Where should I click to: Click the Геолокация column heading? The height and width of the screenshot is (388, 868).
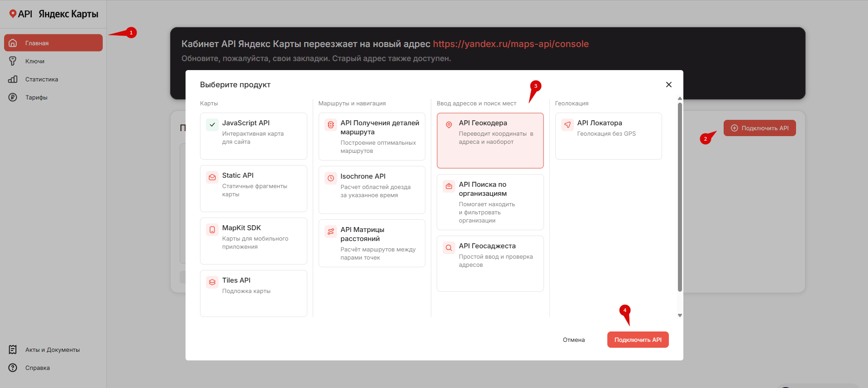(572, 104)
